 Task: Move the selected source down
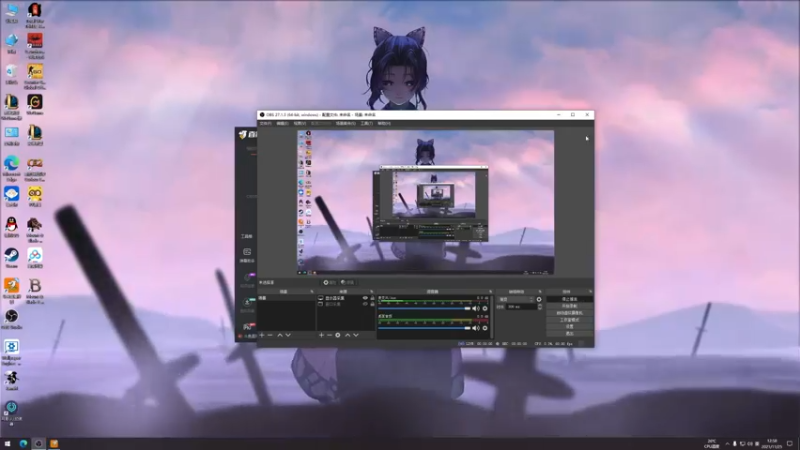356,335
